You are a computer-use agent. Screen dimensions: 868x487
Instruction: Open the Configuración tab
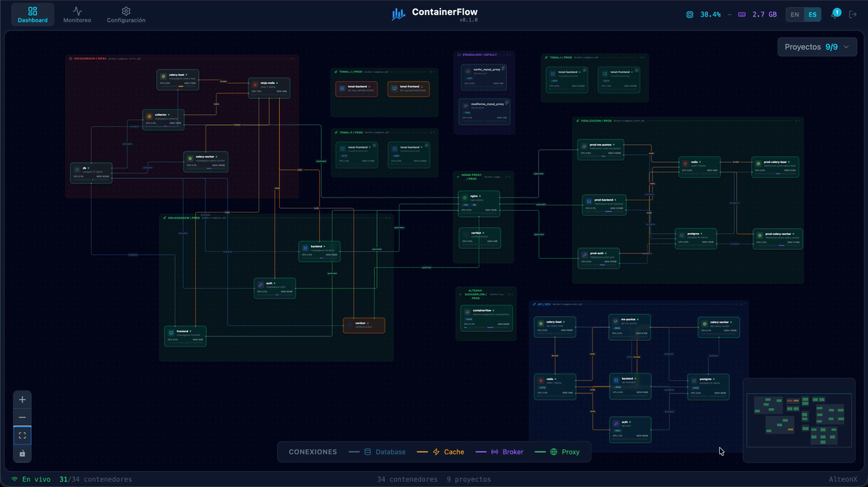coord(126,14)
